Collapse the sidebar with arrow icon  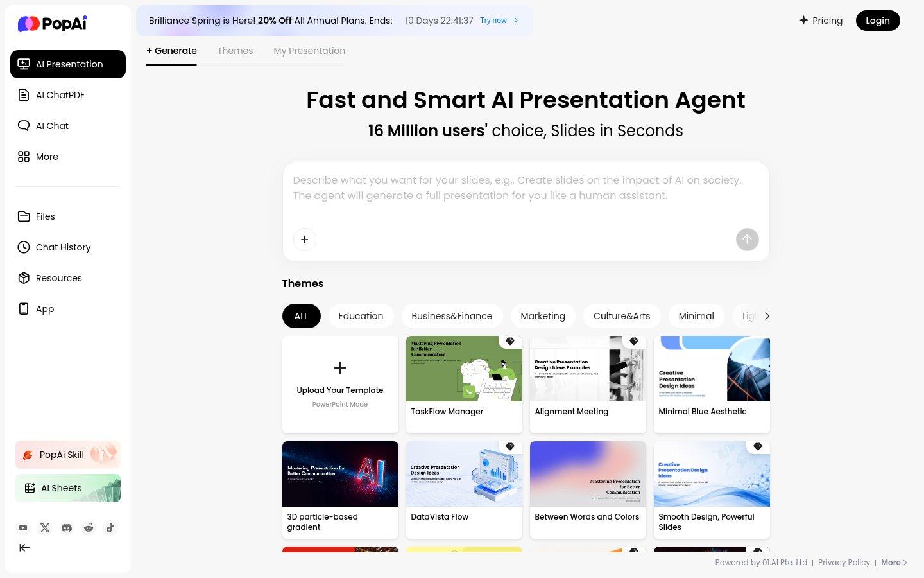point(24,548)
